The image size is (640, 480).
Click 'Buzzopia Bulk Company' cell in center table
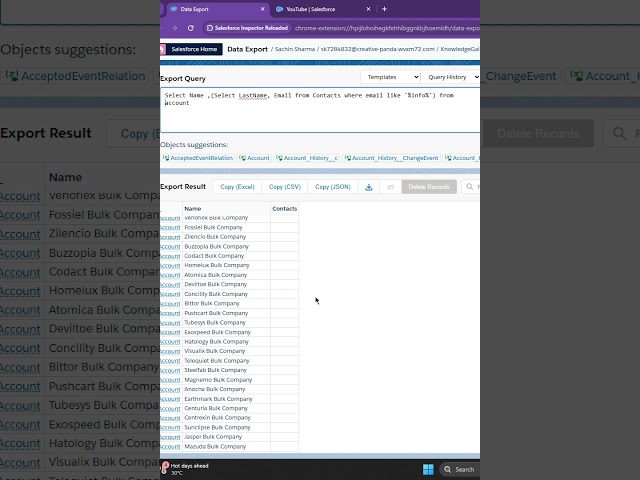pos(226,247)
